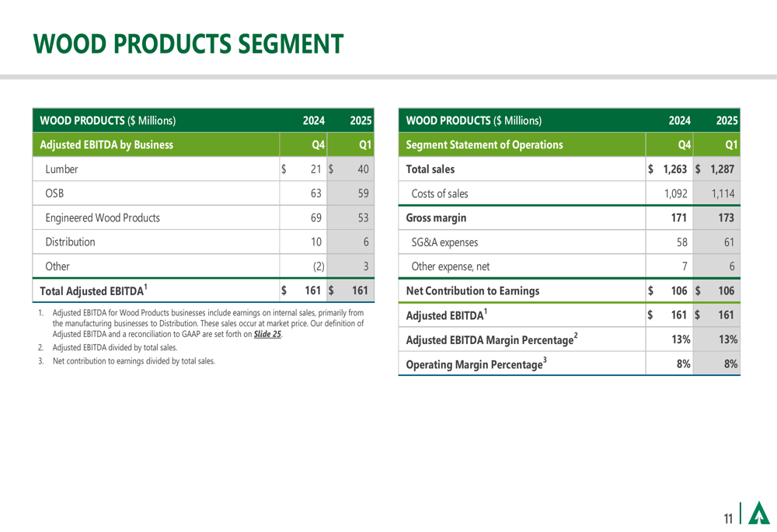
Task: Click Other expense, net Q4 value 7
Action: point(685,266)
